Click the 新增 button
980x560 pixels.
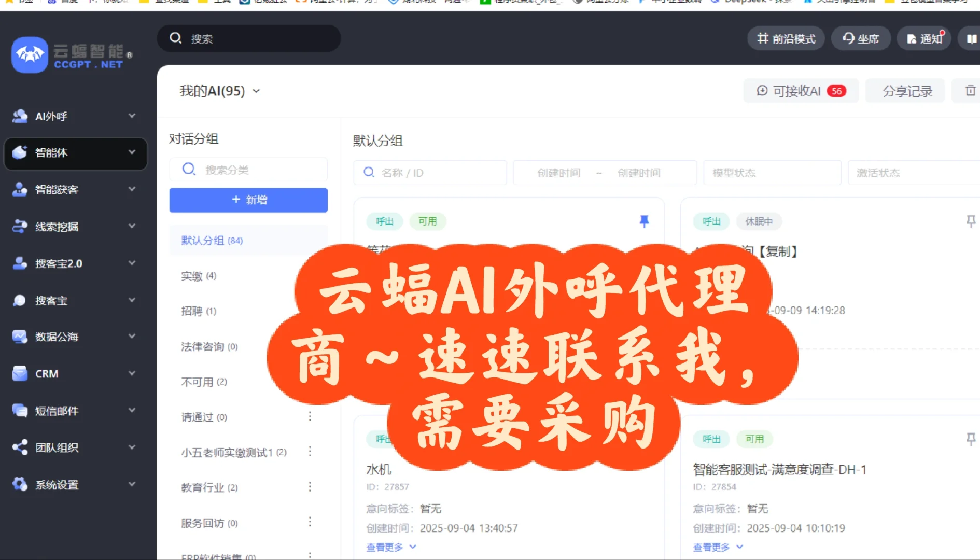tap(248, 200)
